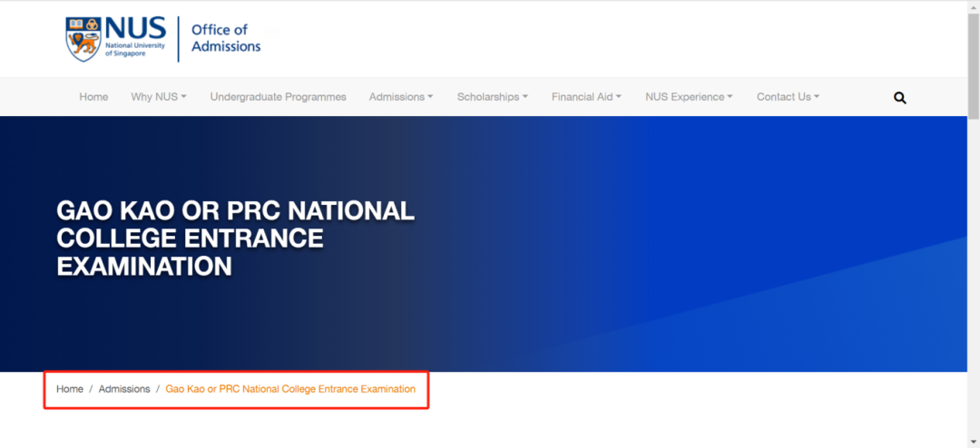Viewport: 980px width, 448px height.
Task: Expand the NUS Experience dropdown
Action: coord(690,97)
